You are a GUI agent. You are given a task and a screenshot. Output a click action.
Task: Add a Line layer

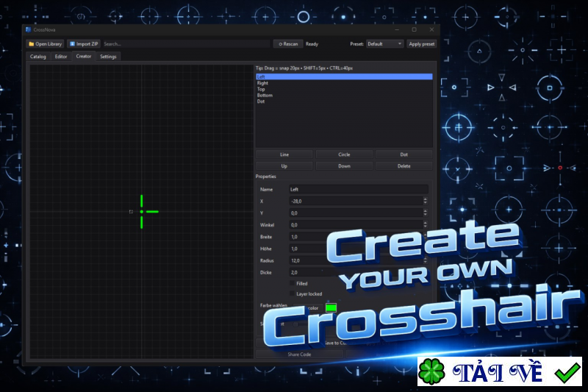(284, 154)
